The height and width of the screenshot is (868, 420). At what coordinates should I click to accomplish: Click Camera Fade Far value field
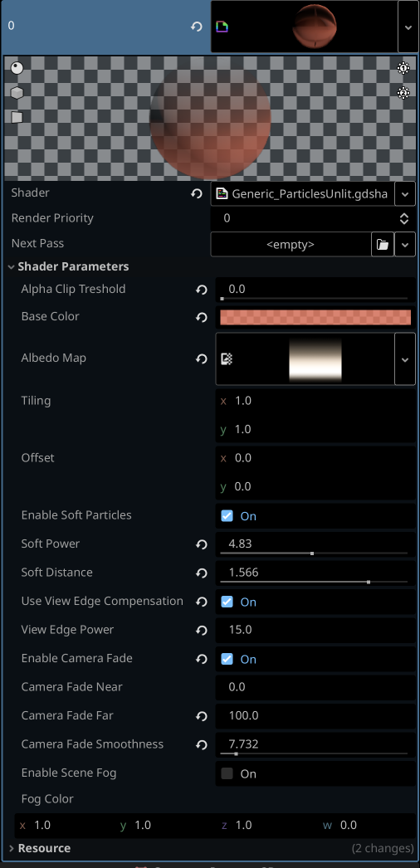315,715
